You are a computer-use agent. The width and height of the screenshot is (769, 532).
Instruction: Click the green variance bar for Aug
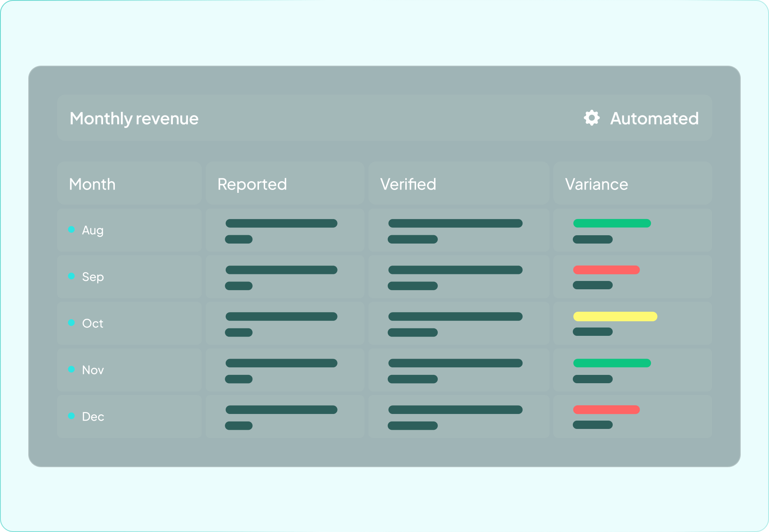pos(612,223)
